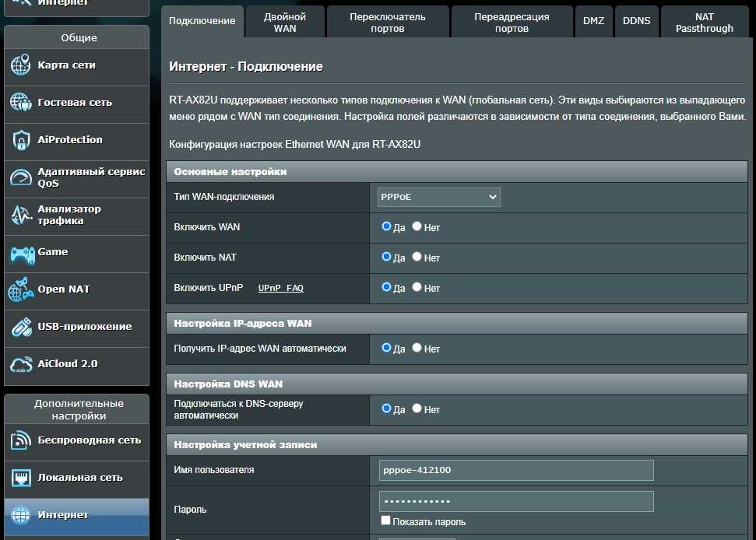The width and height of the screenshot is (756, 540).
Task: Select Нет for Включить NAT
Action: coord(417,256)
